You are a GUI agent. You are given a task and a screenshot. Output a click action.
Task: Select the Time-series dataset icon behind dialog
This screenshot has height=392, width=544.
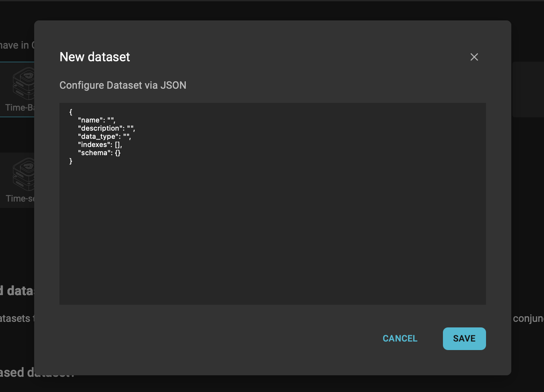[x=24, y=174]
